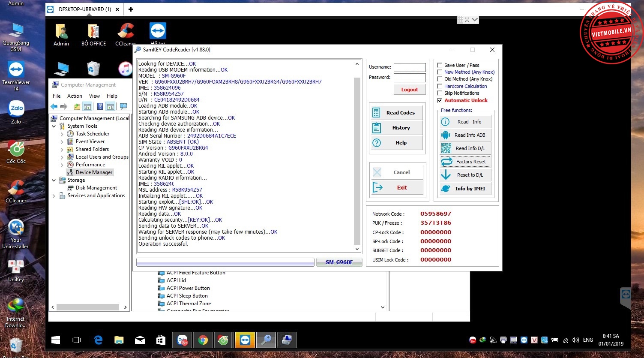
Task: Expand Services and Applications node
Action: 54,196
